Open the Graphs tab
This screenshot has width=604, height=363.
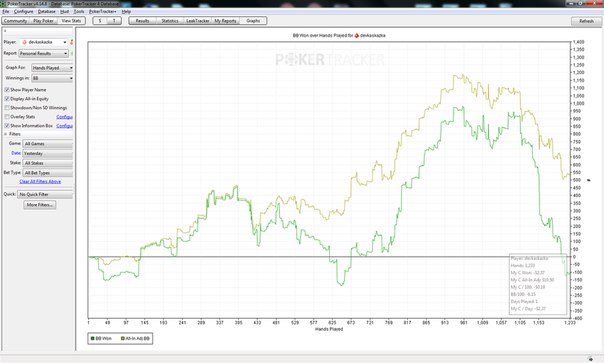coord(253,21)
